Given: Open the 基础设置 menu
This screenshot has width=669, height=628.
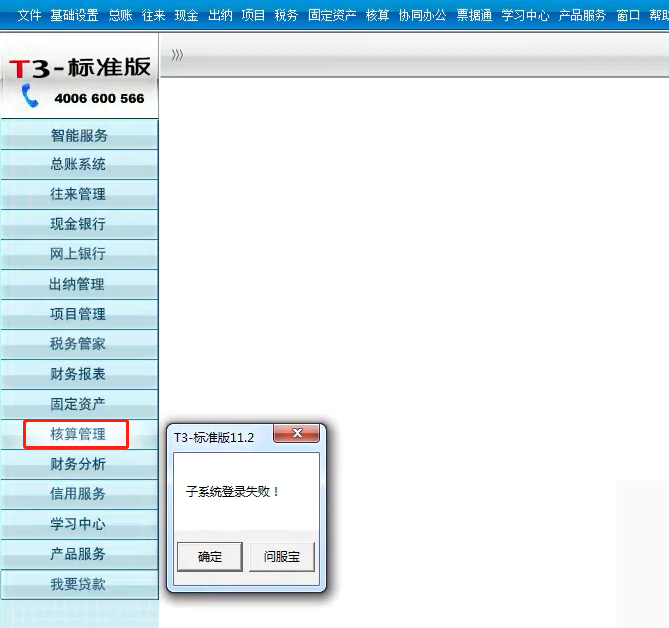Looking at the screenshot, I should 74,15.
